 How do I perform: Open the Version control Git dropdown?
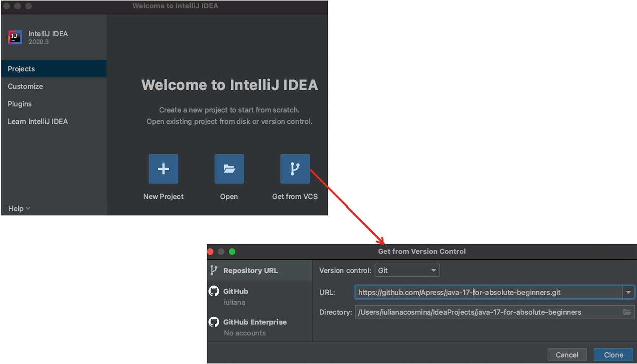coord(407,270)
